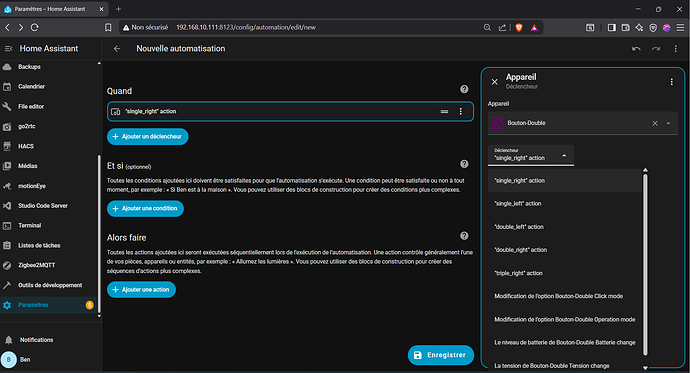Choose Modification de l'option Operation mode
Viewport: 690px width, 373px height.
565,319
